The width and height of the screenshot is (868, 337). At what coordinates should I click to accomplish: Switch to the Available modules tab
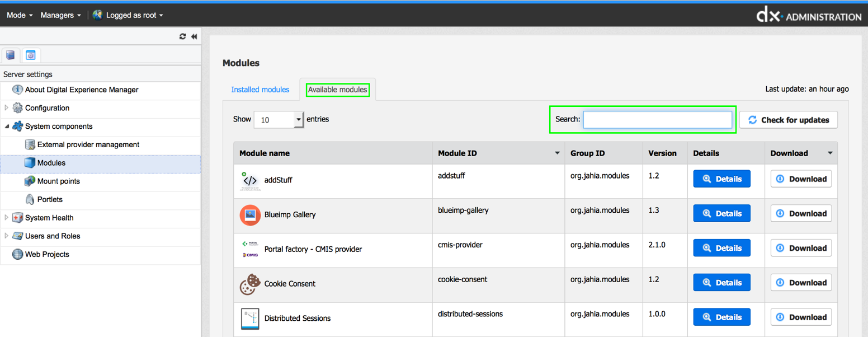pyautogui.click(x=338, y=90)
